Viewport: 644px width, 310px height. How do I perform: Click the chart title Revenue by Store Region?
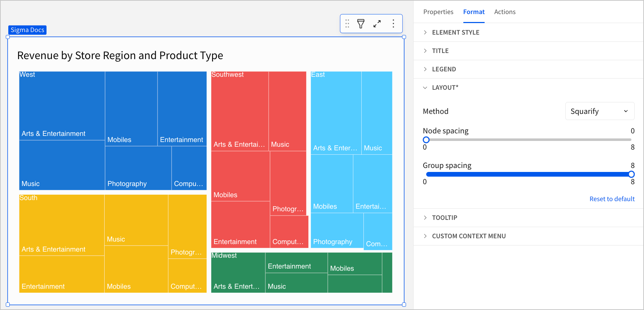(x=120, y=56)
